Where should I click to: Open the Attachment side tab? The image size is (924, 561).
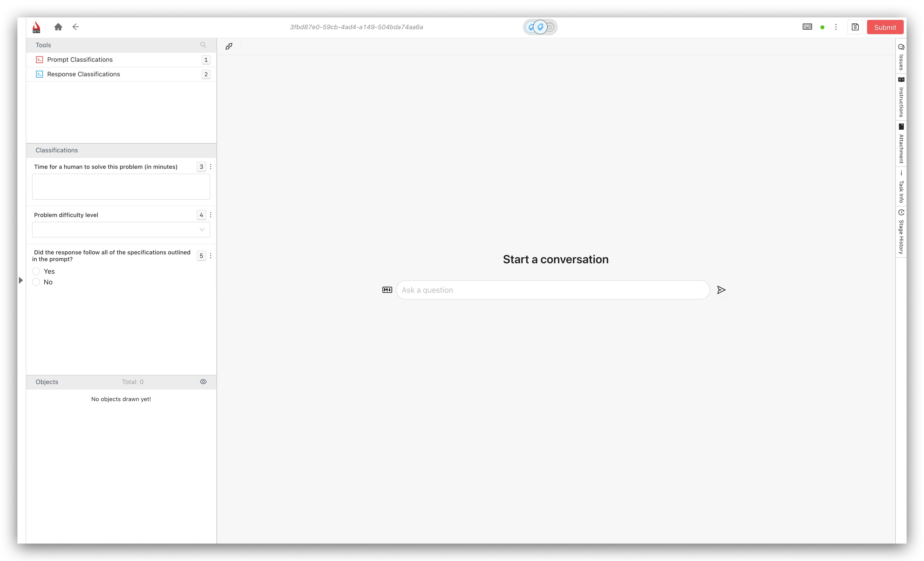click(x=901, y=144)
